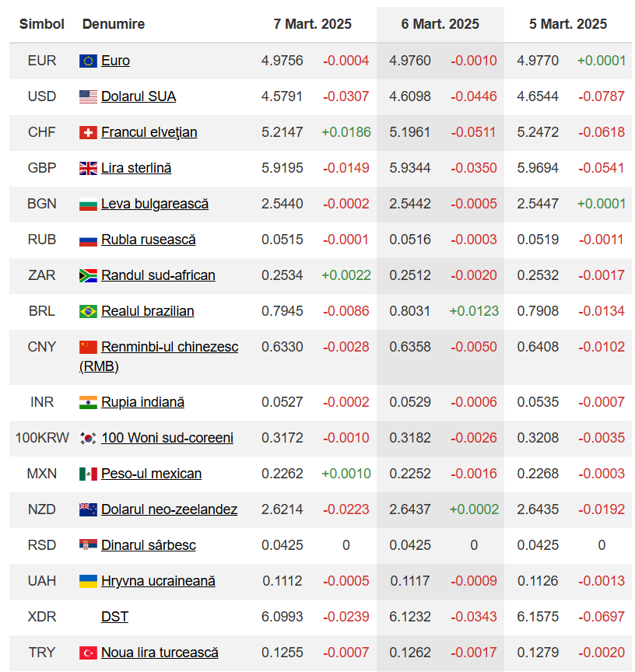Open the Peso-ul mexican link
This screenshot has width=635, height=672.
tap(151, 474)
